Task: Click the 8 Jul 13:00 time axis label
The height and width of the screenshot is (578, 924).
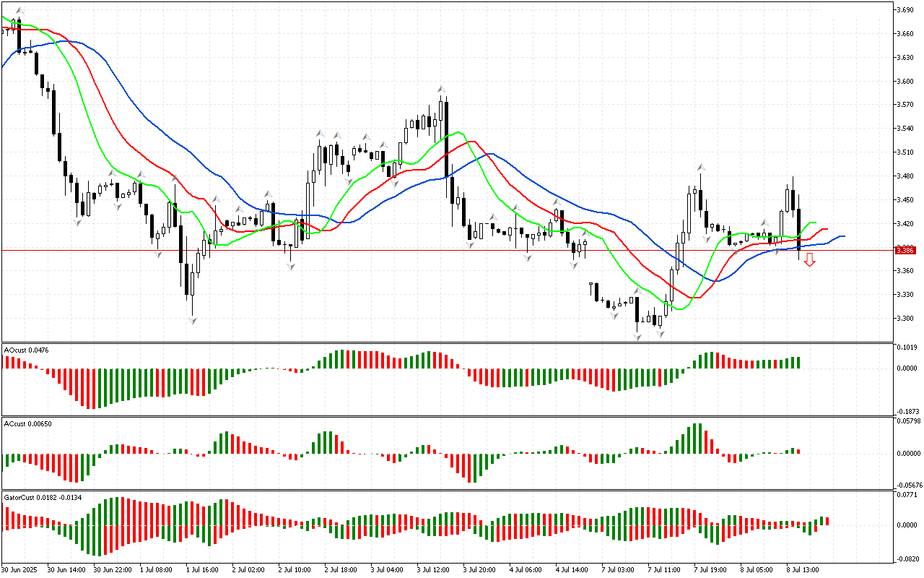Action: (x=802, y=570)
